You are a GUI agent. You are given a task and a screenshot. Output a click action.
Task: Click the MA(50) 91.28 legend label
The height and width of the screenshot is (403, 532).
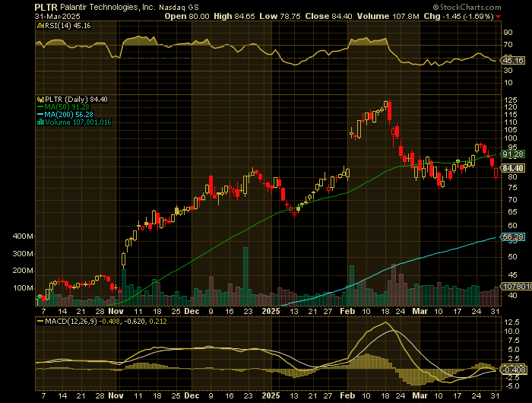click(x=67, y=107)
